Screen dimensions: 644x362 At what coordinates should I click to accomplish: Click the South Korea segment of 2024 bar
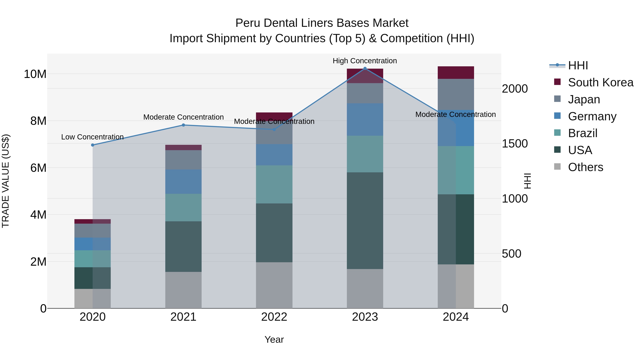pyautogui.click(x=455, y=73)
